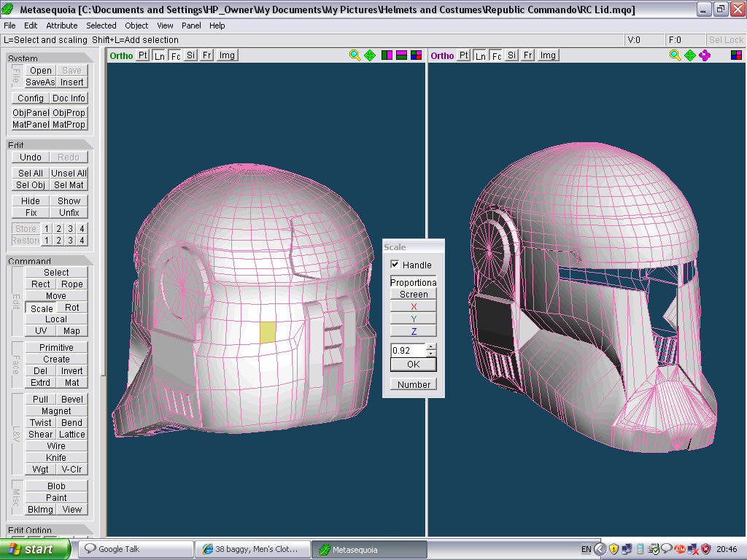The height and width of the screenshot is (560, 747).
Task: Click the zoom magnifier icon in the left viewport
Action: pyautogui.click(x=355, y=55)
